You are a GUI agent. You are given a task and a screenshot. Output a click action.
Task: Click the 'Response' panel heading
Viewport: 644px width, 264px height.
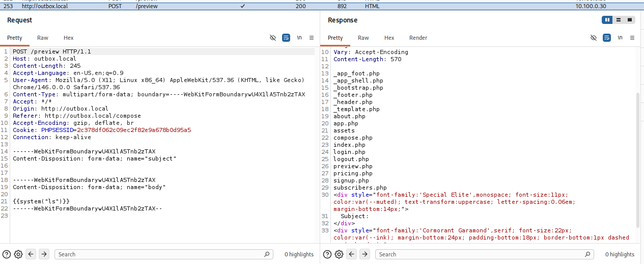(343, 20)
